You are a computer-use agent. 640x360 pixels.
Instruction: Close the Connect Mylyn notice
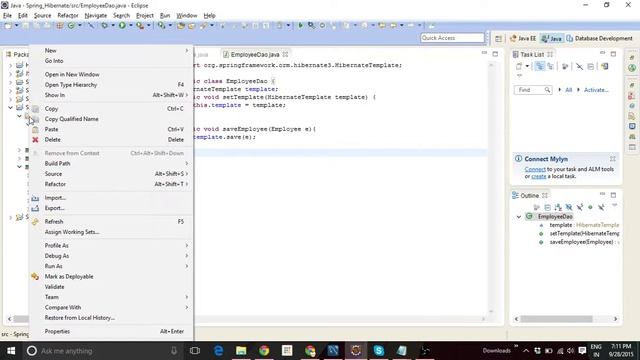click(613, 159)
